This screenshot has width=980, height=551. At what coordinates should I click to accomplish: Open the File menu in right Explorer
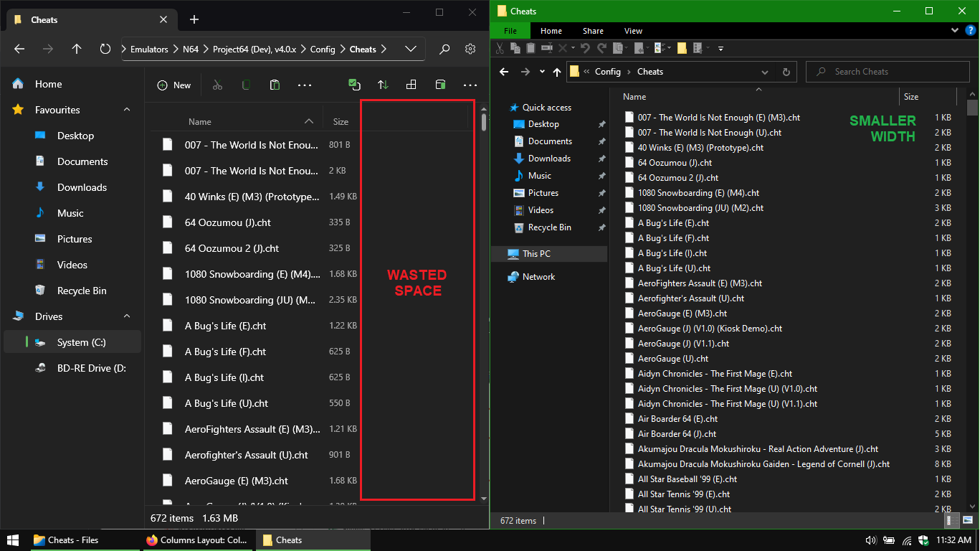[509, 30]
